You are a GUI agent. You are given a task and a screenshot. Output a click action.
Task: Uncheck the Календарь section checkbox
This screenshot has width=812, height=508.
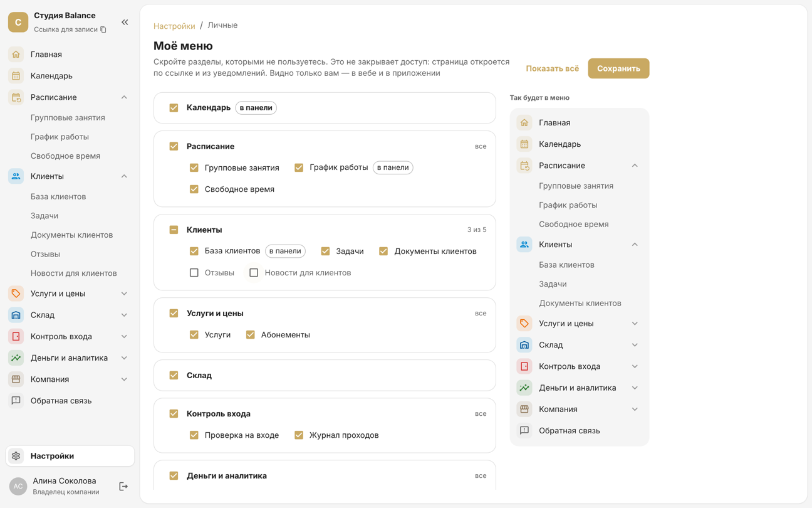174,108
